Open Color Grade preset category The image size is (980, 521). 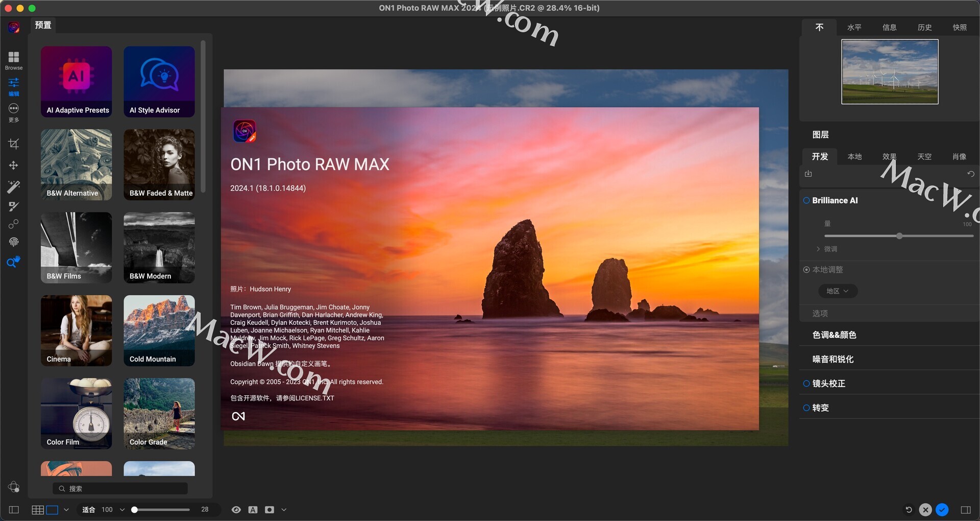(x=159, y=414)
